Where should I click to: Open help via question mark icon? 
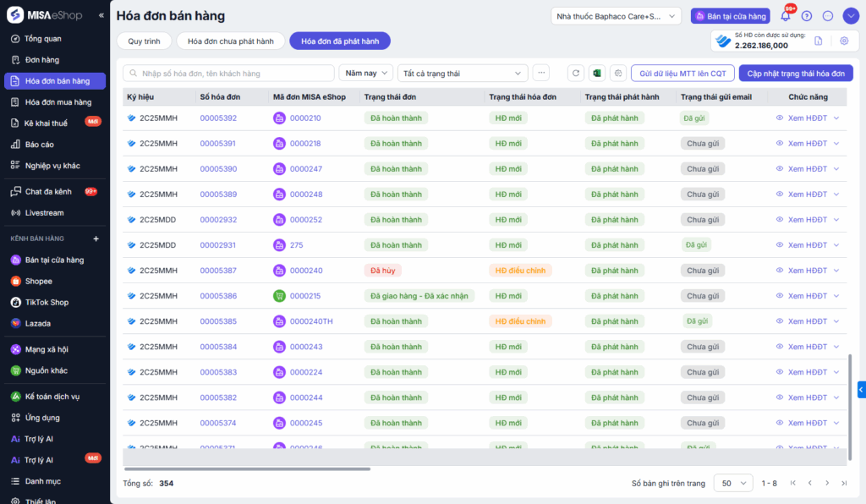click(x=806, y=16)
